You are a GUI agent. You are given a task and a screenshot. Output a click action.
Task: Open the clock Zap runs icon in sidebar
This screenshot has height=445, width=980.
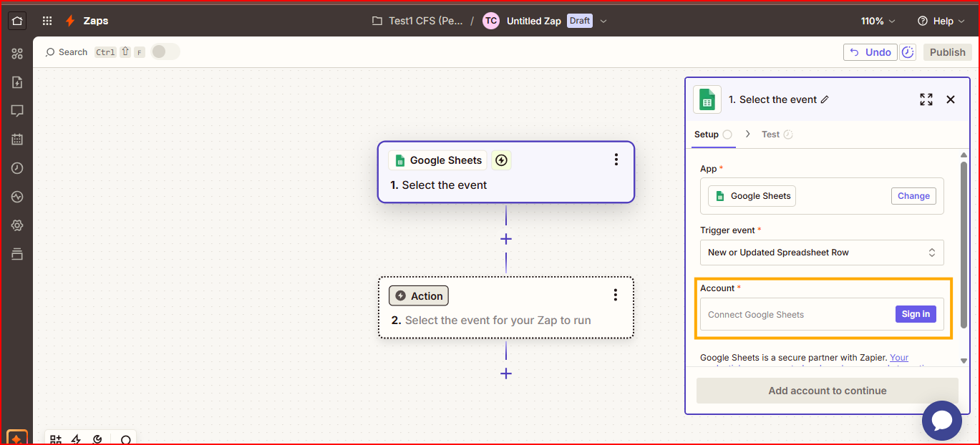click(x=17, y=168)
